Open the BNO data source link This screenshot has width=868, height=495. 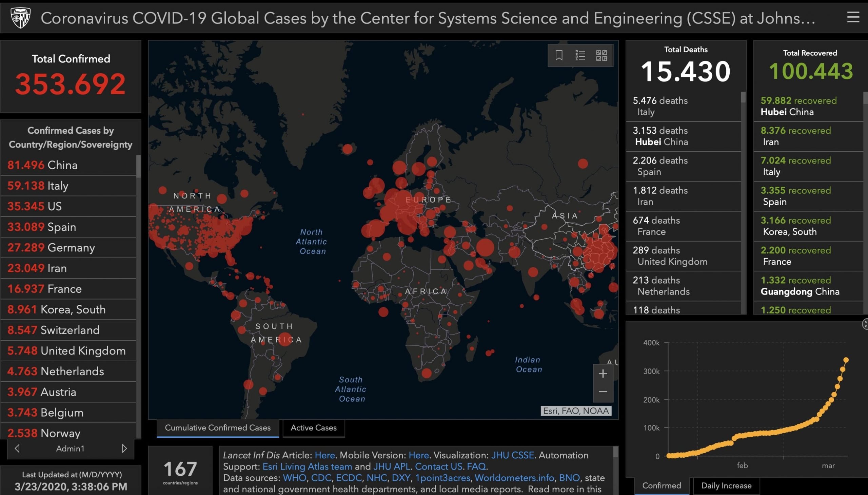pos(569,478)
